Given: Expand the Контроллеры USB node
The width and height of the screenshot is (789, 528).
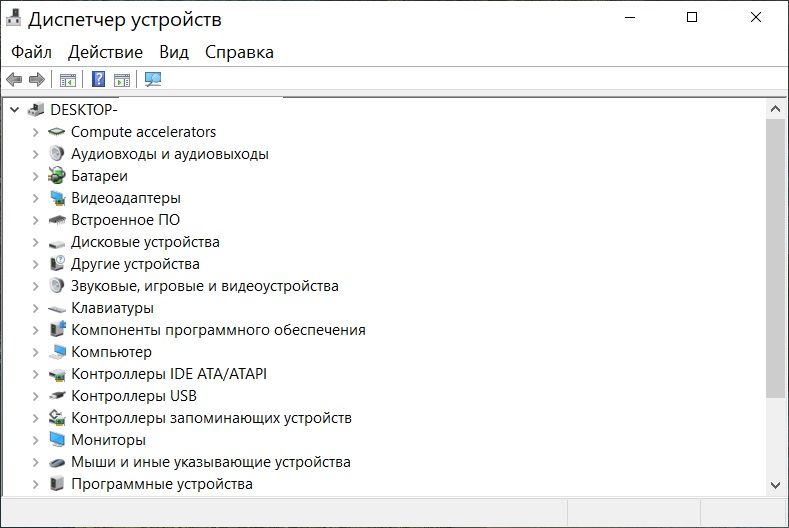Looking at the screenshot, I should click(x=35, y=396).
